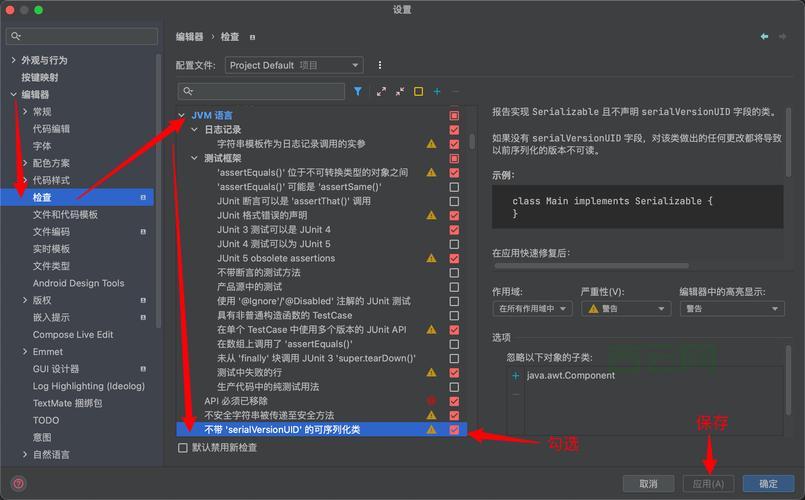Open Compose Live Edit settings
Image resolution: width=805 pixels, height=500 pixels.
(73, 335)
